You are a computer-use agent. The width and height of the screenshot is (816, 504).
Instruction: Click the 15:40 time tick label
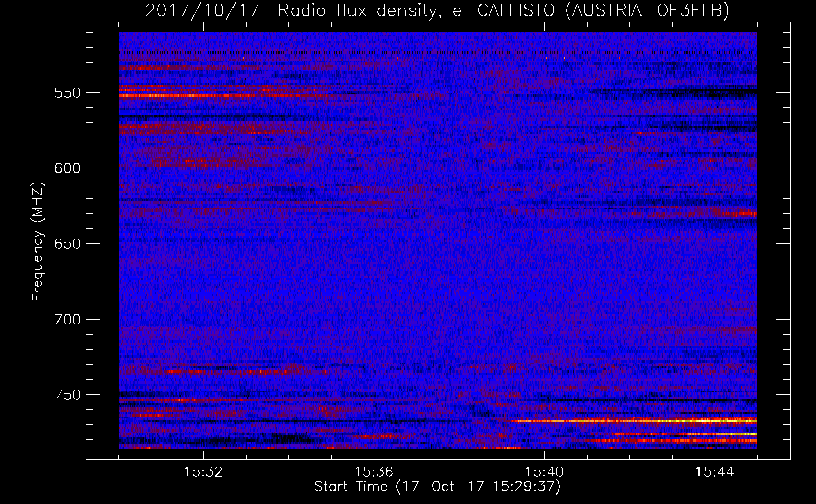pos(544,472)
